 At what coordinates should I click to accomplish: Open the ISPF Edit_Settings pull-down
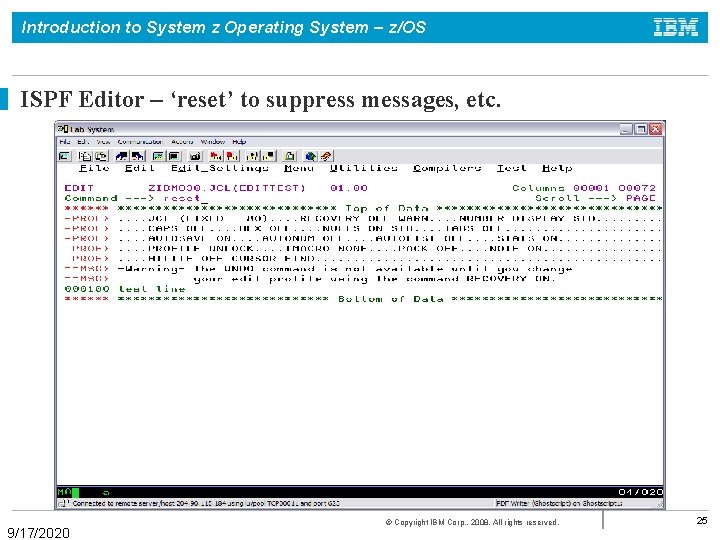(219, 168)
